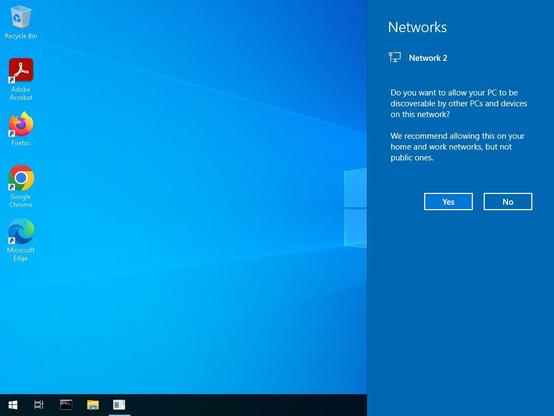
Task: Click the Adobe Acrobat label text
Action: click(x=21, y=94)
